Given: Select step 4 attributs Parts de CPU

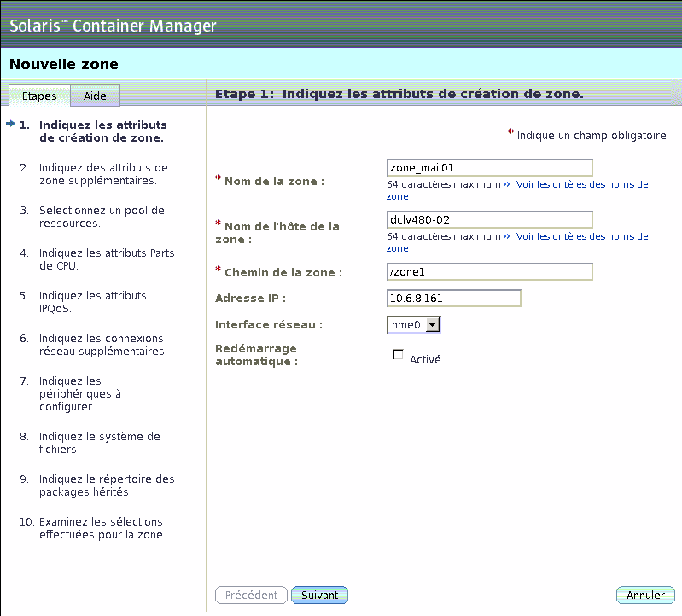Looking at the screenshot, I should click(x=107, y=259).
